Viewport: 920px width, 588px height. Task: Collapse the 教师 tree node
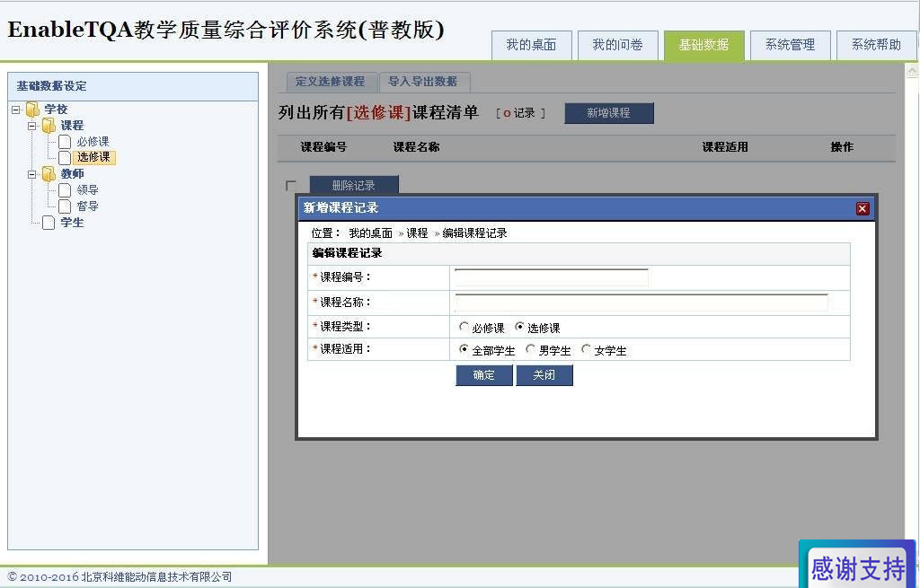point(32,175)
